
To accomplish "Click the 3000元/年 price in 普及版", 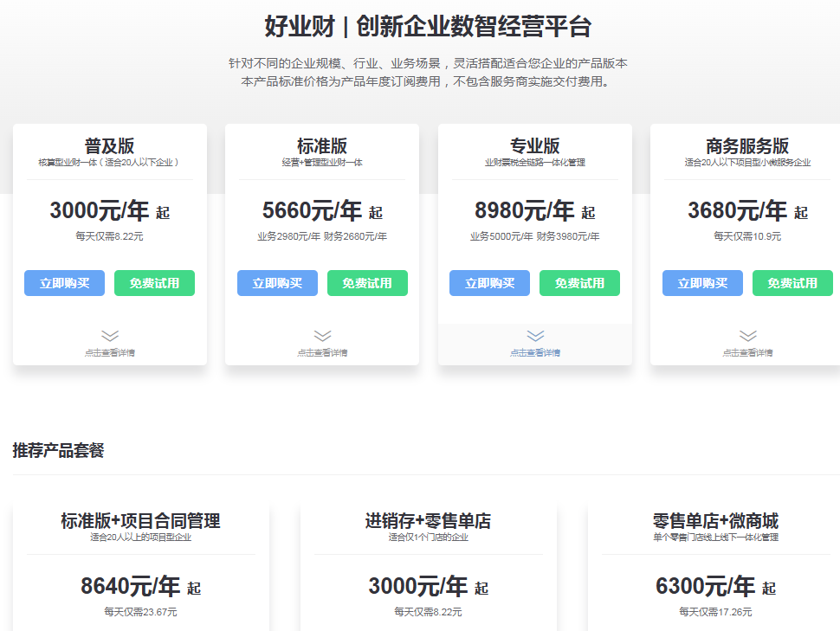I will 110,210.
